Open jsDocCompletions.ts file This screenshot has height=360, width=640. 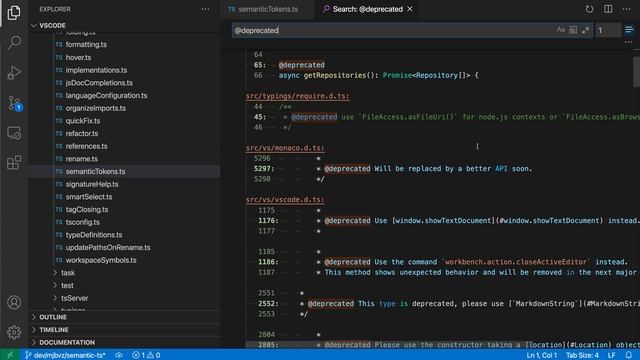pyautogui.click(x=99, y=83)
